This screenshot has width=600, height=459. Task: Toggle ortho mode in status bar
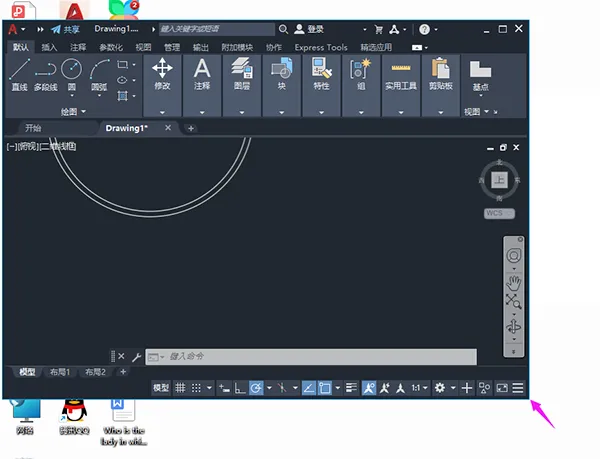tap(240, 388)
